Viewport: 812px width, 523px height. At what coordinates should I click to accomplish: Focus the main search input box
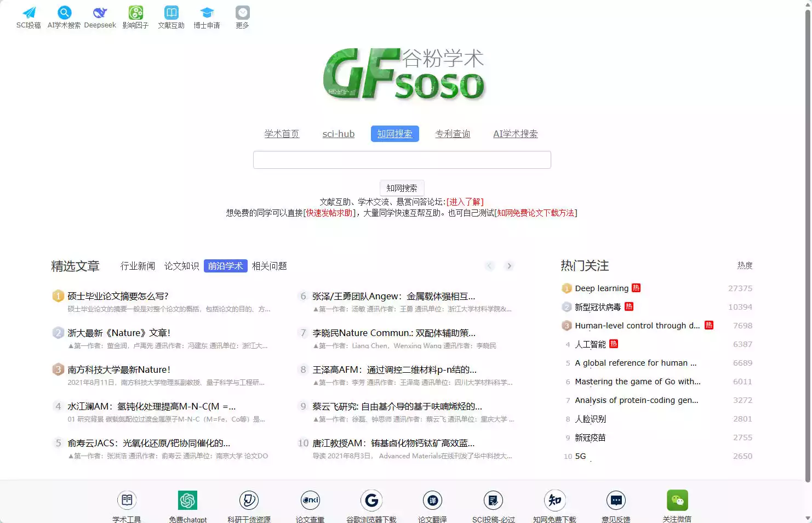tap(402, 160)
